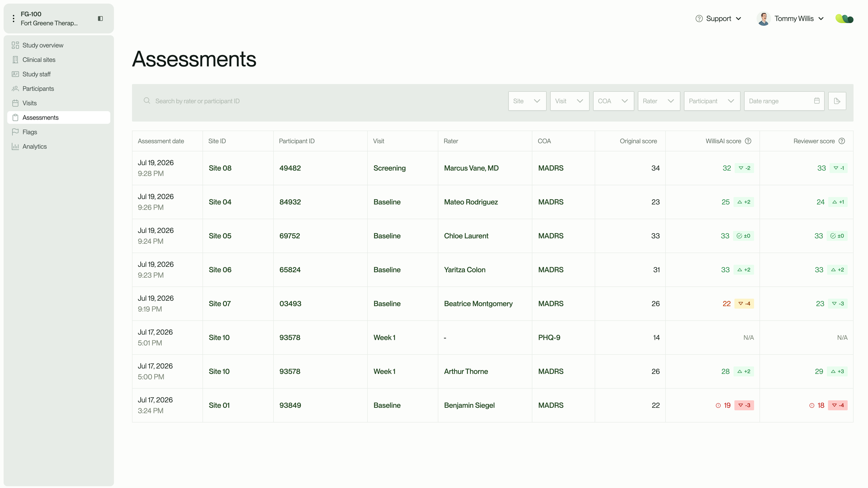The width and height of the screenshot is (868, 488).
Task: Navigate to Visits
Action: pyautogui.click(x=59, y=103)
